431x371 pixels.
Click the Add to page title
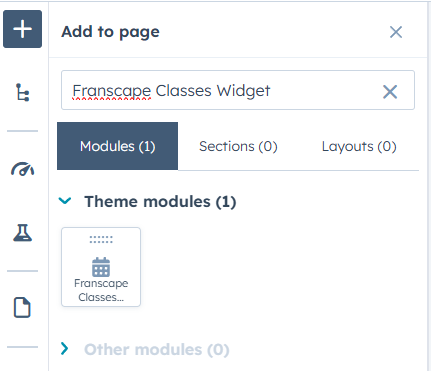pos(110,32)
